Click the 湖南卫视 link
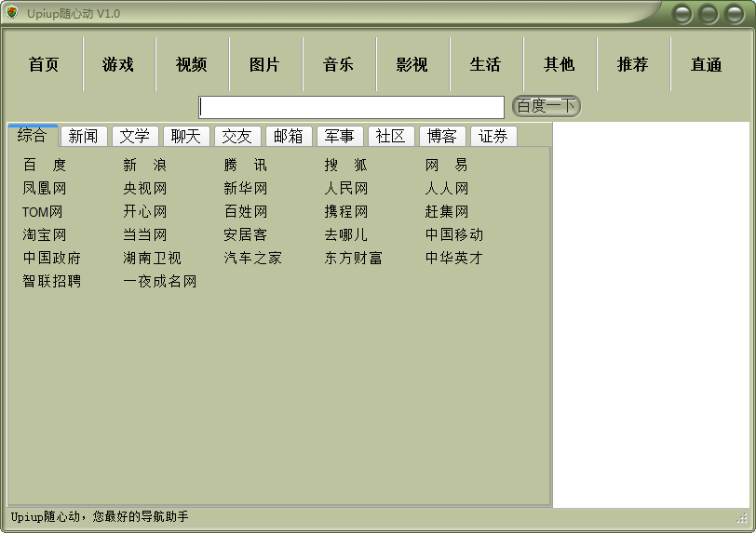The width and height of the screenshot is (756, 533). click(x=152, y=258)
